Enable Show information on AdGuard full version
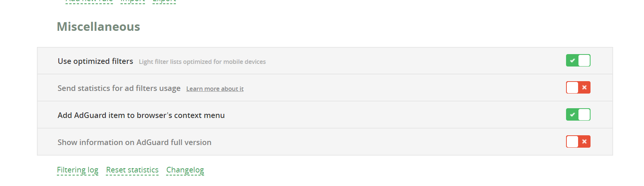Screen dimensions: 644x186 coord(578,142)
